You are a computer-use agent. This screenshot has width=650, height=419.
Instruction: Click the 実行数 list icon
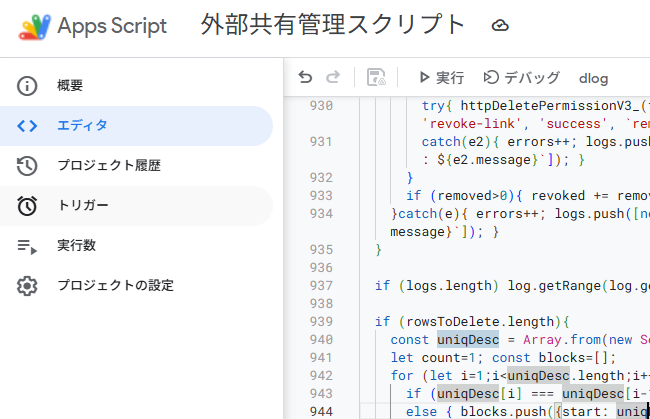pyautogui.click(x=28, y=246)
